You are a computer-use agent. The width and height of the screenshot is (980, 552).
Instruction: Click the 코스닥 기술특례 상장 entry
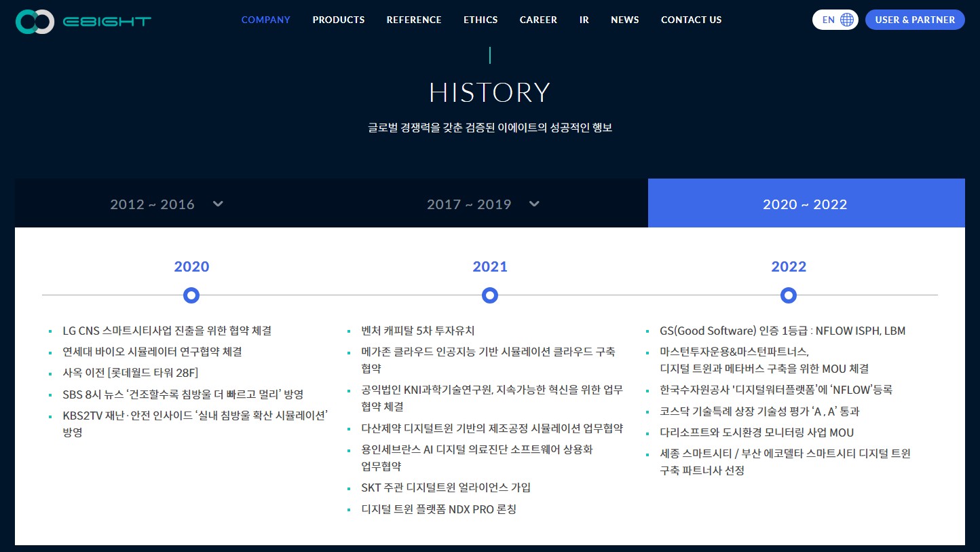(x=759, y=411)
